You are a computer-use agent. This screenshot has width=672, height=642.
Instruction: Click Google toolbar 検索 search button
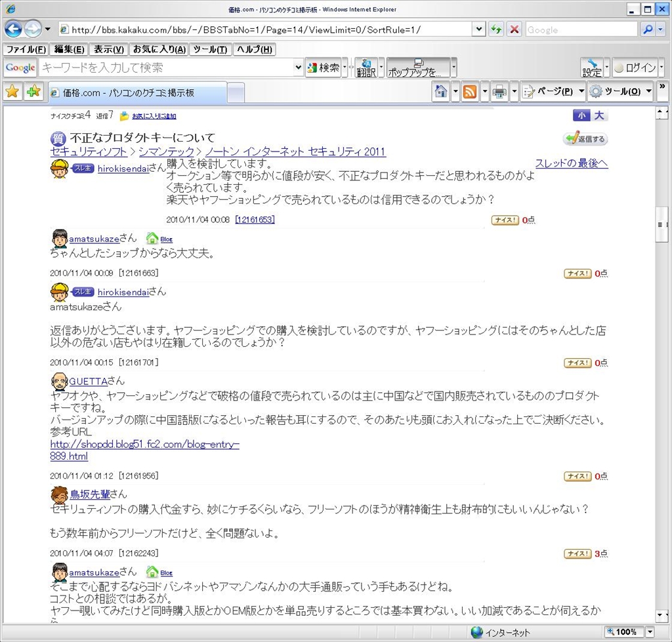(324, 68)
